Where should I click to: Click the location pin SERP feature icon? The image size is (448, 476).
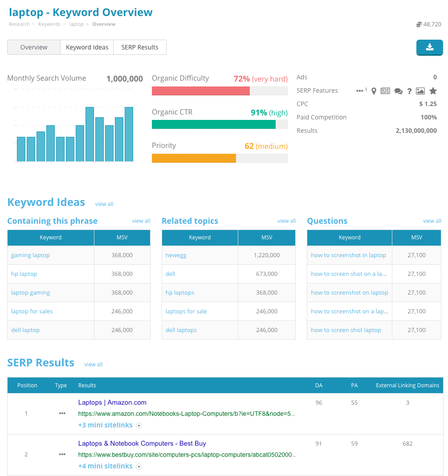pos(374,90)
